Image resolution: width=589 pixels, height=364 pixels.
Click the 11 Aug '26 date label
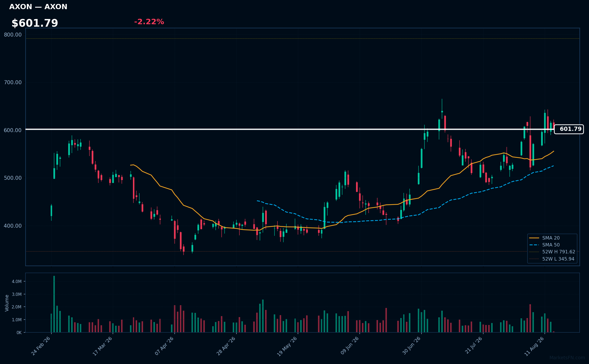(x=534, y=346)
